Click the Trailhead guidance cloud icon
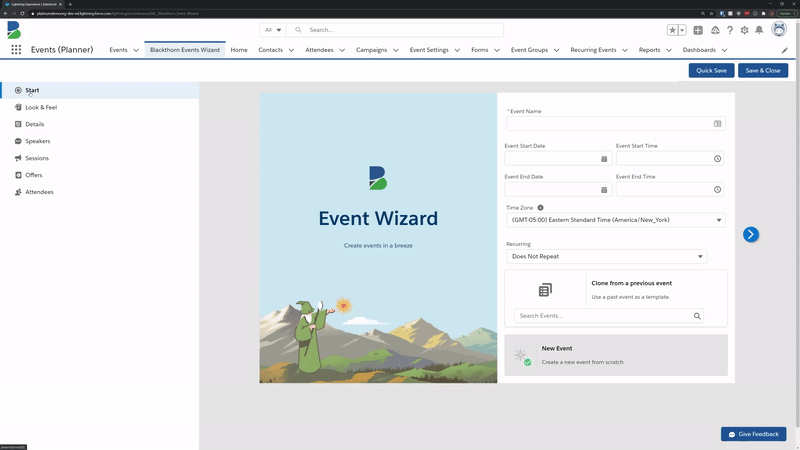Image resolution: width=800 pixels, height=450 pixels. point(715,30)
